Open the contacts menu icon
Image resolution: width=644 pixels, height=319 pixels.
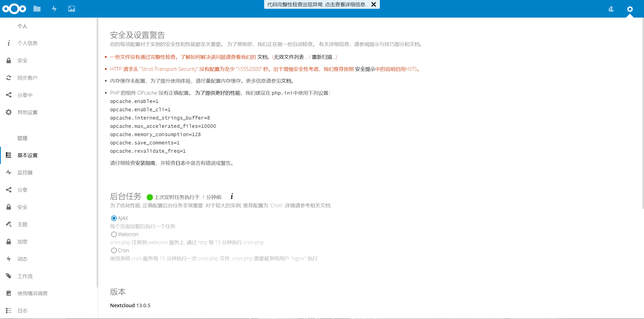point(611,9)
